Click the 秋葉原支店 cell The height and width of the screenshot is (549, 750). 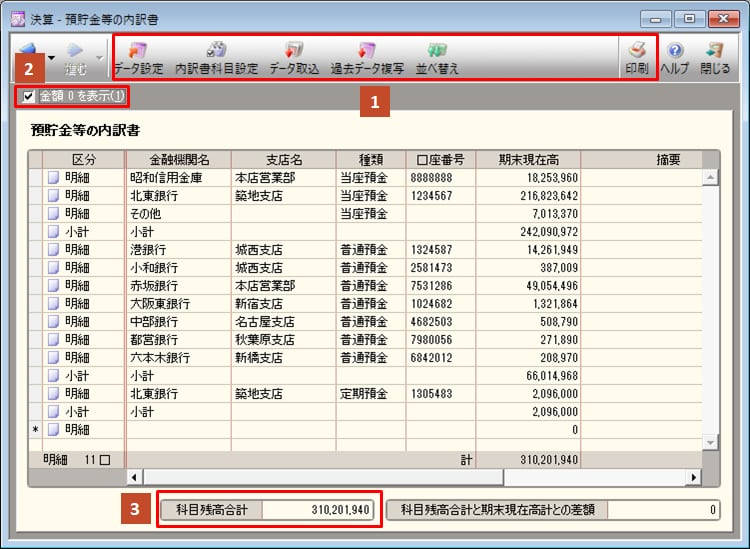click(x=284, y=340)
